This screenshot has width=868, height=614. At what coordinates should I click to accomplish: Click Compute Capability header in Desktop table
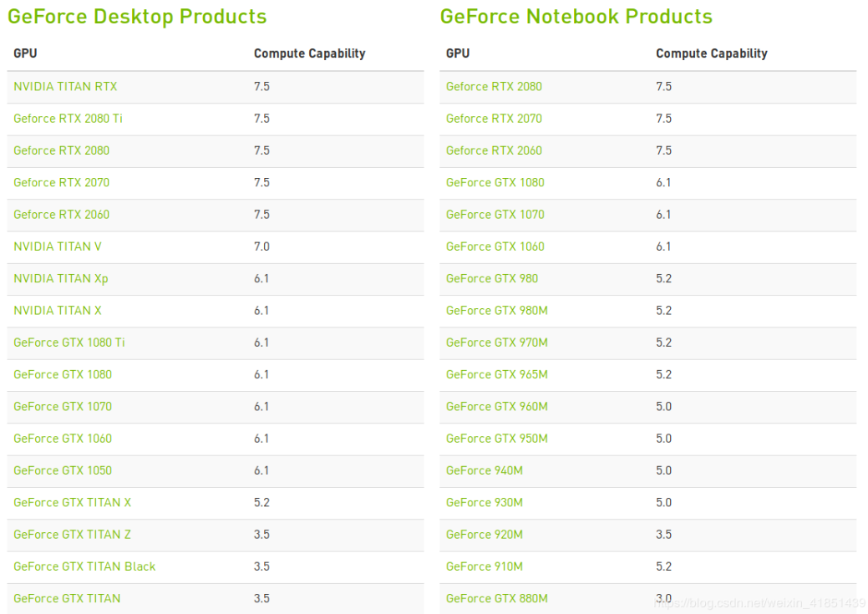tap(309, 53)
